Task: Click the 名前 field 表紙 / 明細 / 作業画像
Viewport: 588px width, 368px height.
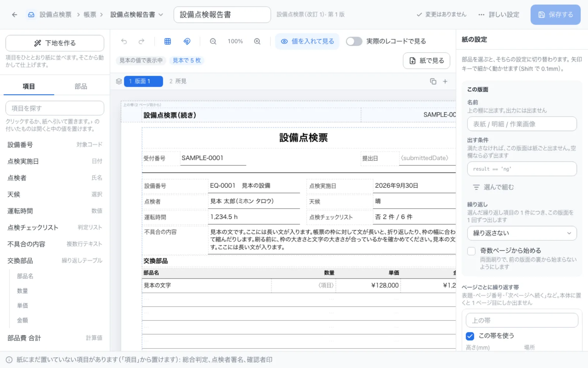Action: (x=522, y=124)
